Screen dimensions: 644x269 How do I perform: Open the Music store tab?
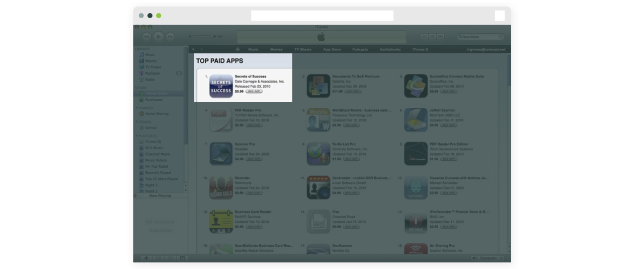click(x=254, y=49)
